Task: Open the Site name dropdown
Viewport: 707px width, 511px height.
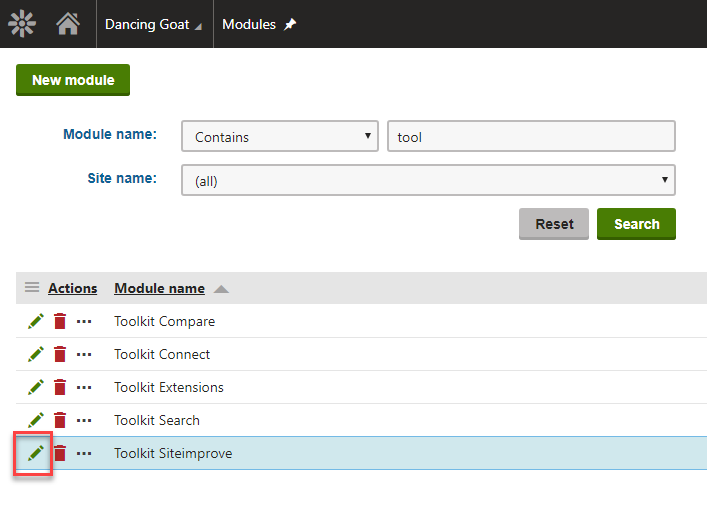Action: pos(428,181)
